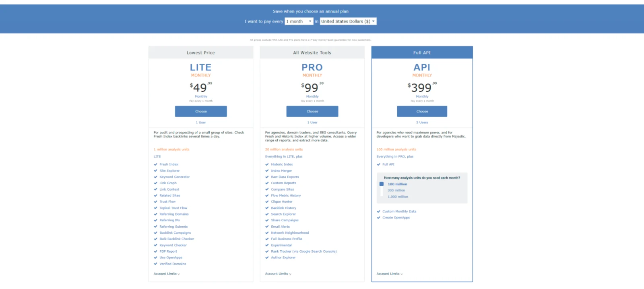Click Save when you choose an annual plan
Image resolution: width=644 pixels, height=289 pixels.
point(311,11)
